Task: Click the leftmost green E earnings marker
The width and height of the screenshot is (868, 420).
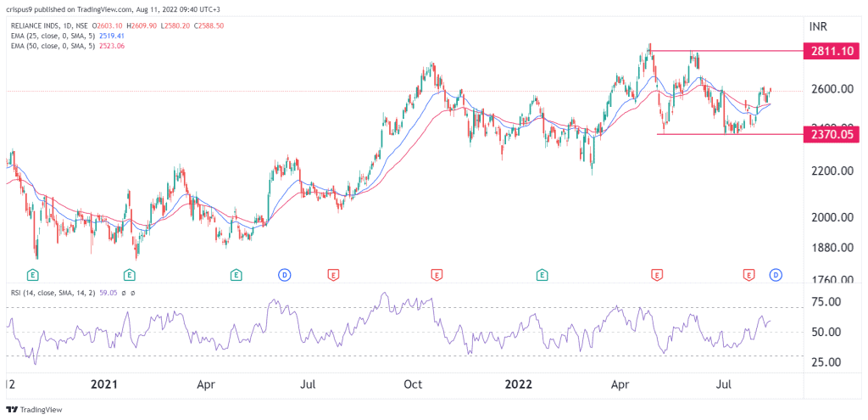Action: tap(34, 274)
